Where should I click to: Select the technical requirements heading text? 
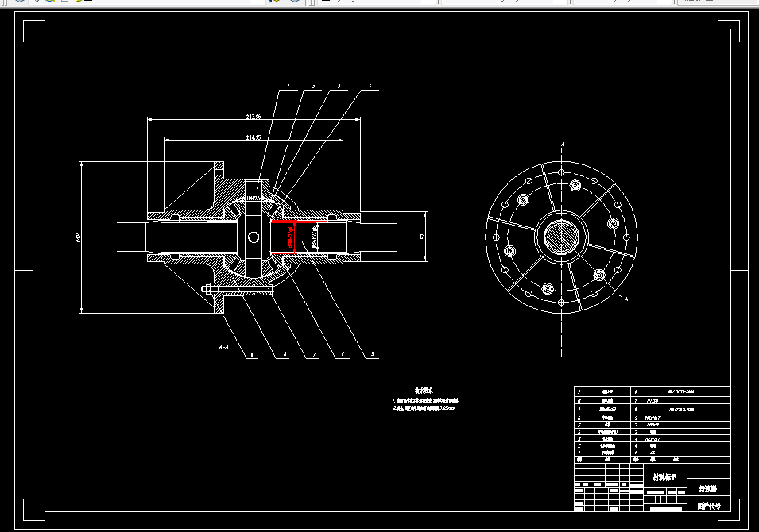click(424, 391)
